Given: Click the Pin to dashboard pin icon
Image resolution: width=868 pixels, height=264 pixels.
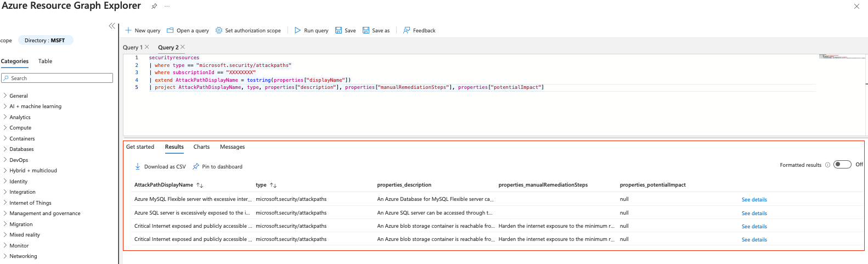Looking at the screenshot, I should click(x=196, y=166).
